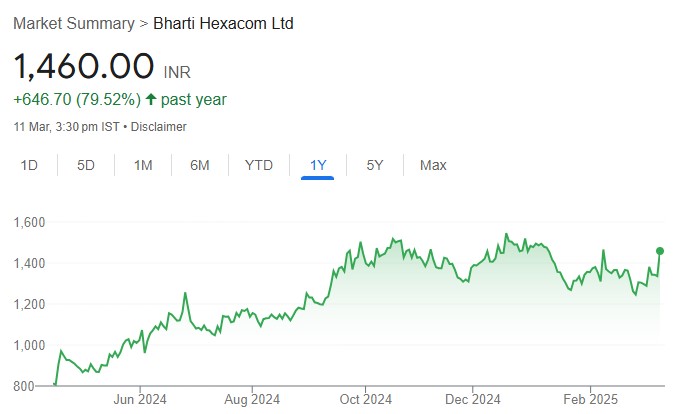This screenshot has width=679, height=414.
Task: Open the Disclaimer link
Action: click(159, 127)
